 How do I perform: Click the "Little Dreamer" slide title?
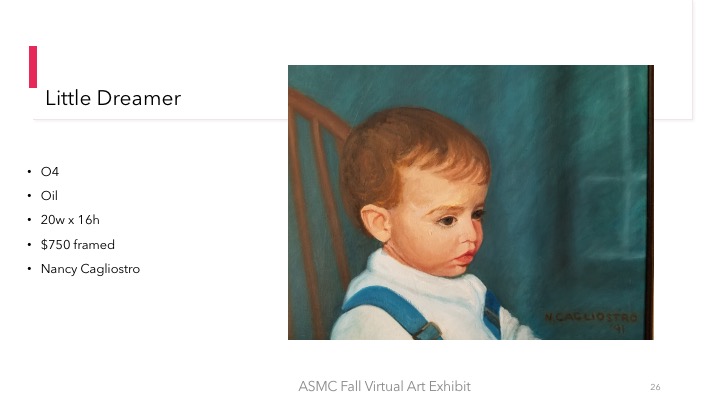(x=113, y=98)
